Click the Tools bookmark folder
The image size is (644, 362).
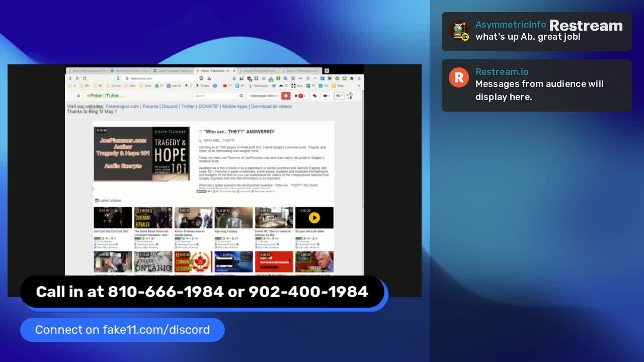click(145, 86)
